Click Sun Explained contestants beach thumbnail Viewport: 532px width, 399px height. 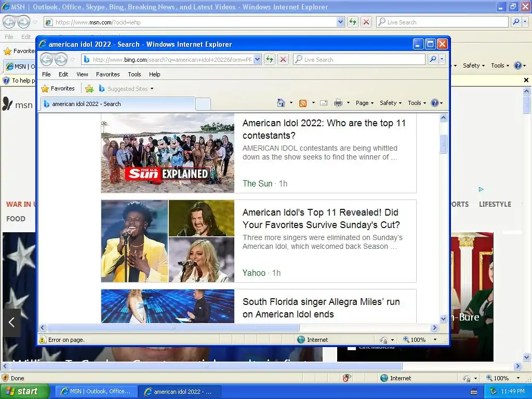tap(168, 153)
